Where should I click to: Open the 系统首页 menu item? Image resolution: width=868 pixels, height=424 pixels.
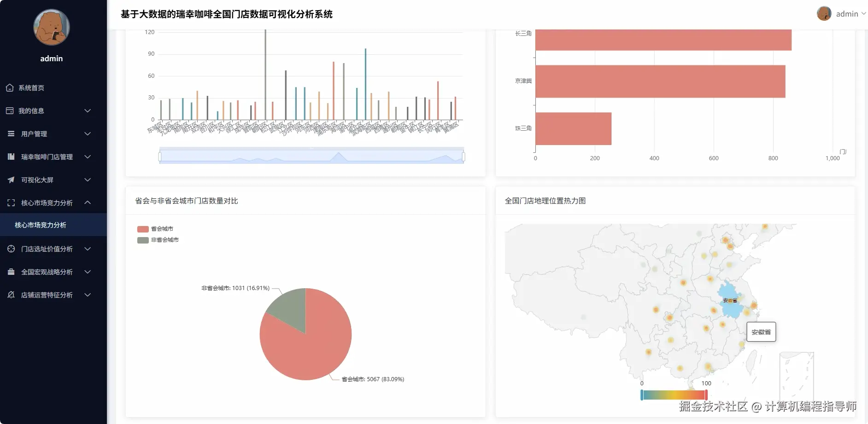pyautogui.click(x=53, y=87)
